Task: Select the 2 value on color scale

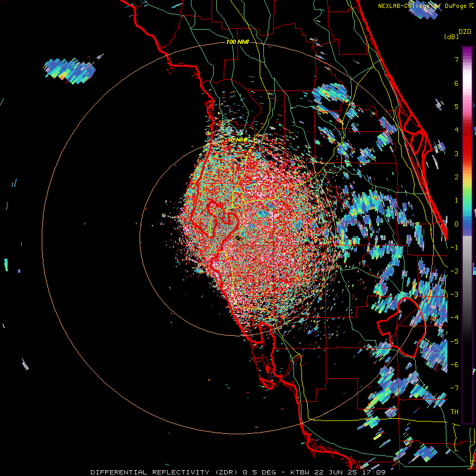Action: tap(456, 177)
